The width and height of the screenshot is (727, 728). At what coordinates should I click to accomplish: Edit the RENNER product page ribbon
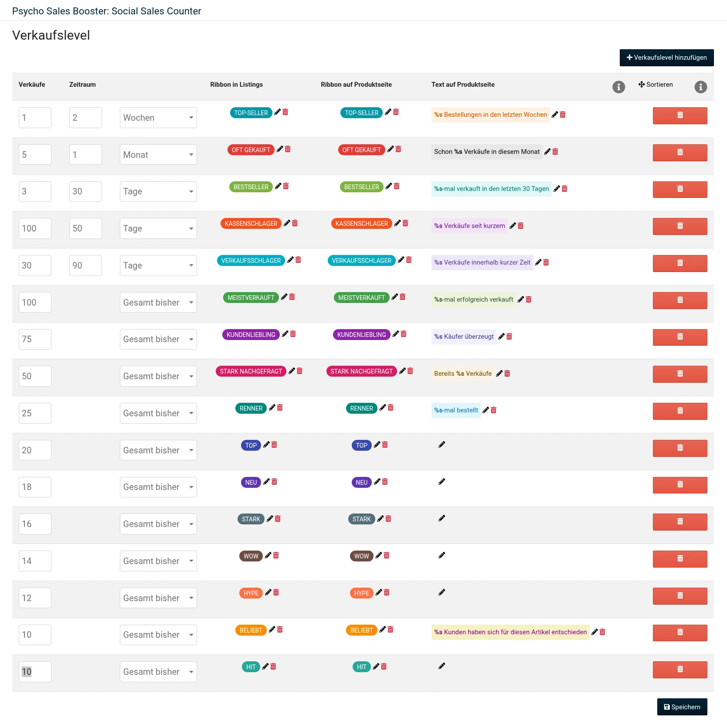[383, 408]
